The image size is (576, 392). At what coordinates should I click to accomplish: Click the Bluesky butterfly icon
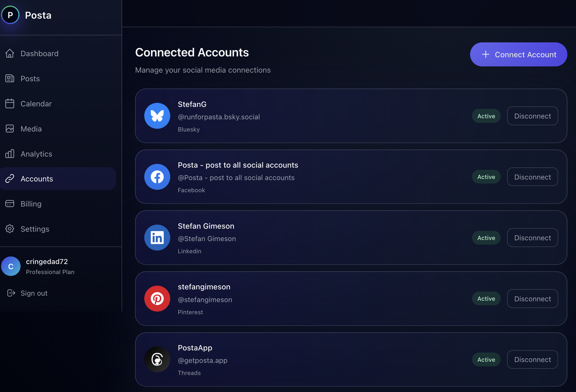coord(157,116)
